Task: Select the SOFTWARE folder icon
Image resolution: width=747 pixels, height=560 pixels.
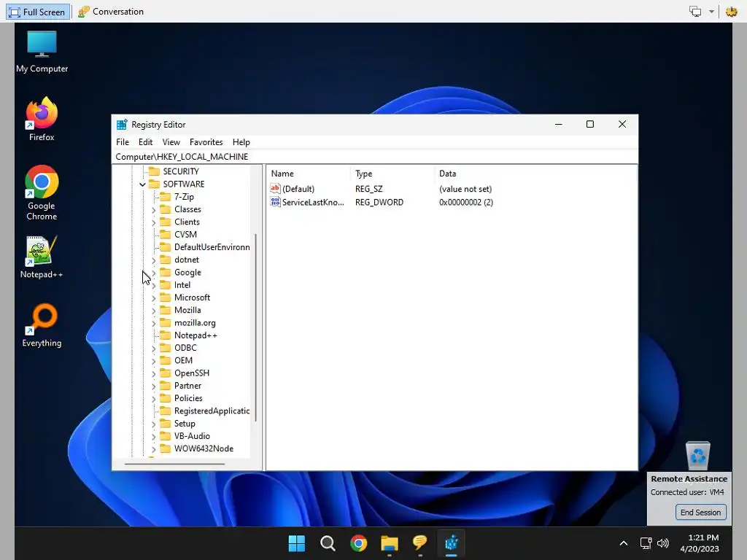Action: 154,184
